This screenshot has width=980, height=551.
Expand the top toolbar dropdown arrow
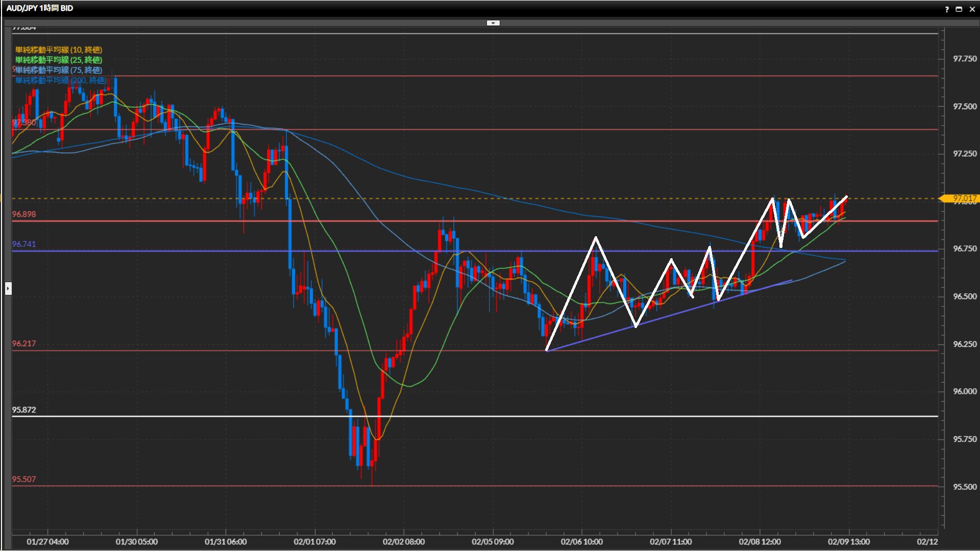[493, 23]
